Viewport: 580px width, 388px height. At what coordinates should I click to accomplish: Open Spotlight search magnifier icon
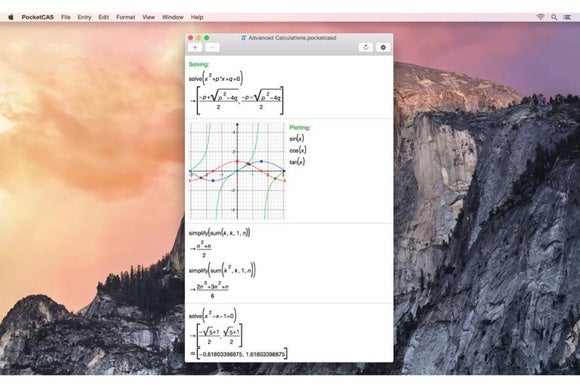click(554, 17)
